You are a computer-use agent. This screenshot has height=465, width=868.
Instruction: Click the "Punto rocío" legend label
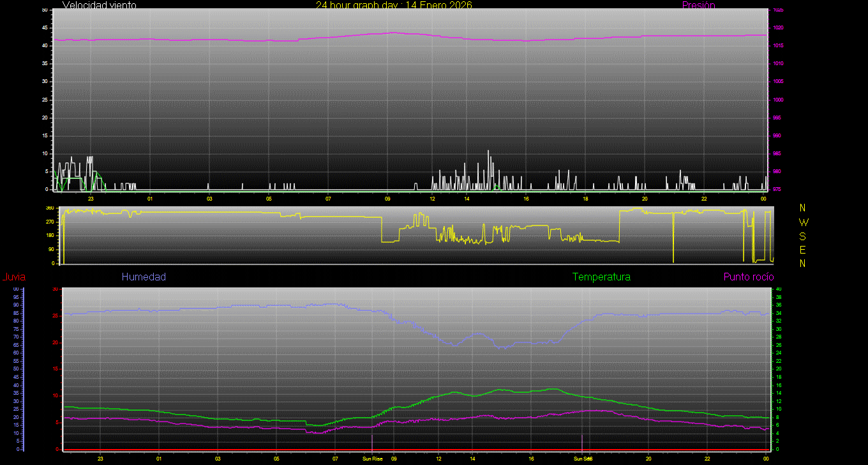click(x=748, y=277)
